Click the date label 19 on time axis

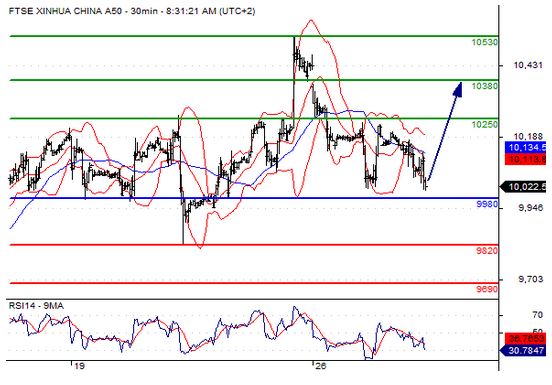pyautogui.click(x=80, y=366)
